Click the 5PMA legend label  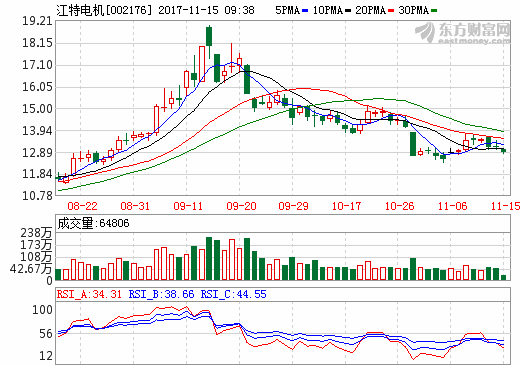point(287,10)
